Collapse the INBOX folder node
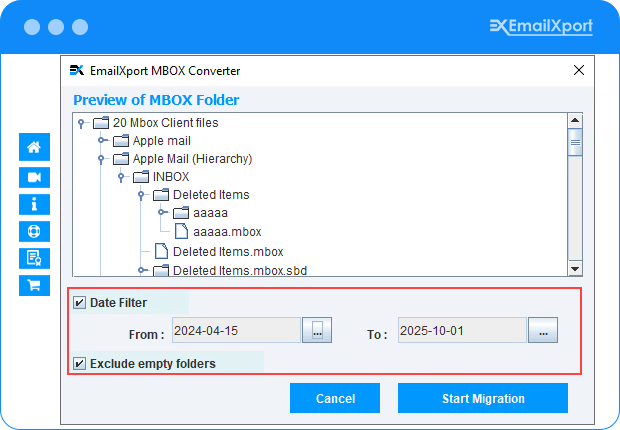Viewport: 620px width, 430px height. click(x=121, y=177)
